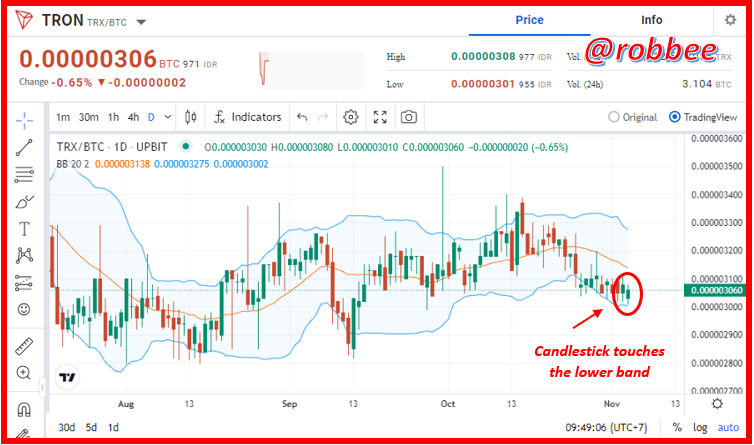Select the Text annotation tool
The width and height of the screenshot is (754, 445).
24,229
